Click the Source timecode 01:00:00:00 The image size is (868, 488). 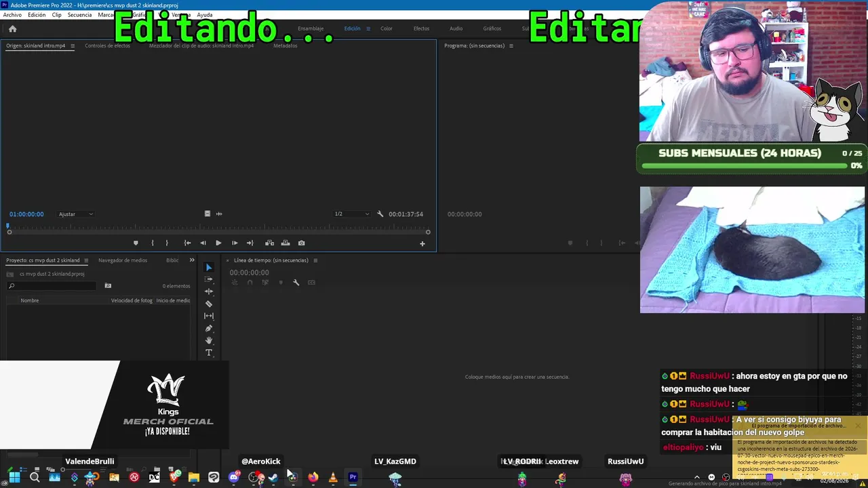pos(26,214)
